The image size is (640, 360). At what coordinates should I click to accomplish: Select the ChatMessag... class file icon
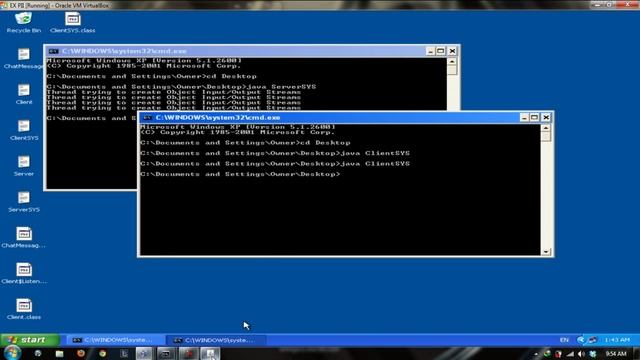click(24, 237)
